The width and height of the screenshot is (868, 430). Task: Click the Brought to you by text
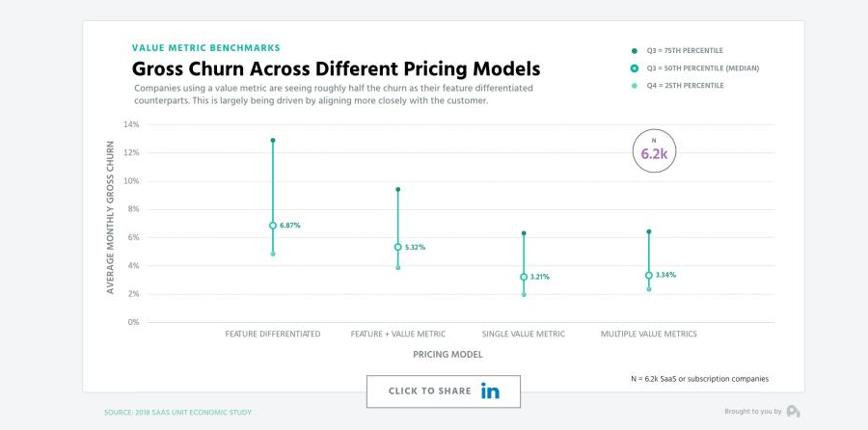[x=753, y=411]
